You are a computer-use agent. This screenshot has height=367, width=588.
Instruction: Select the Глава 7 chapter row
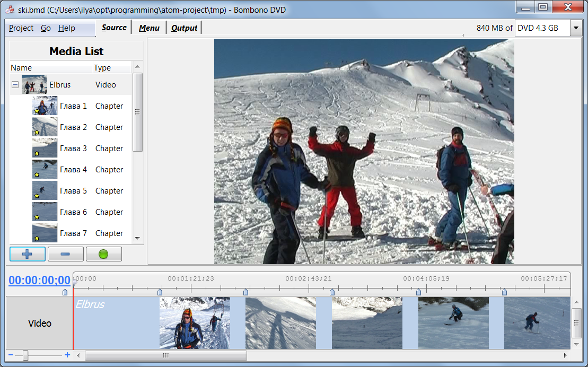(x=73, y=233)
